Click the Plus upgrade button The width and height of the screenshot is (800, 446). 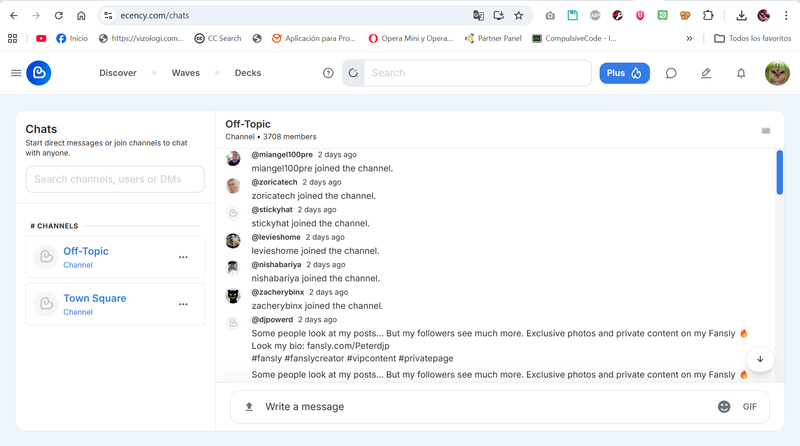tap(624, 73)
